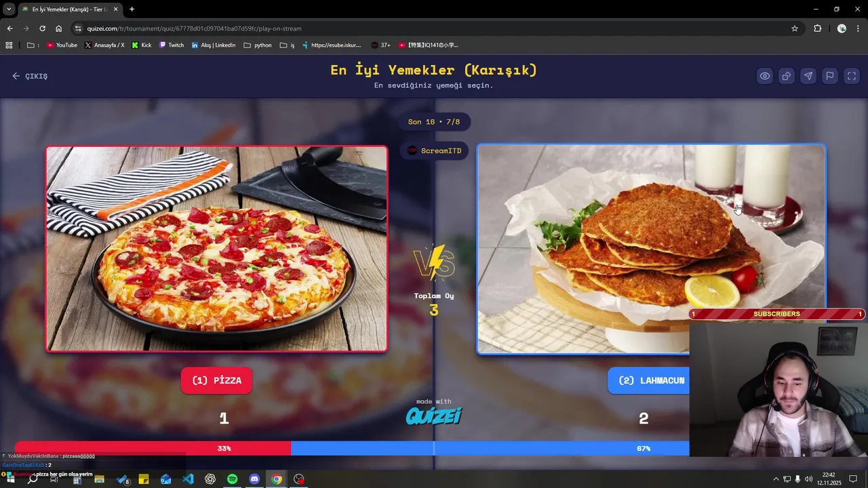868x488 pixels.
Task: Enter fullscreen using the corner-brackets icon
Action: point(851,76)
